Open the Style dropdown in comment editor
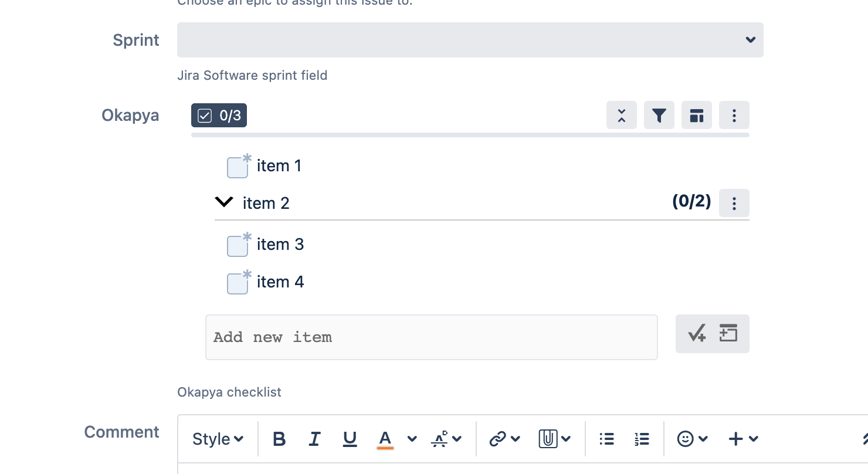 click(x=216, y=438)
